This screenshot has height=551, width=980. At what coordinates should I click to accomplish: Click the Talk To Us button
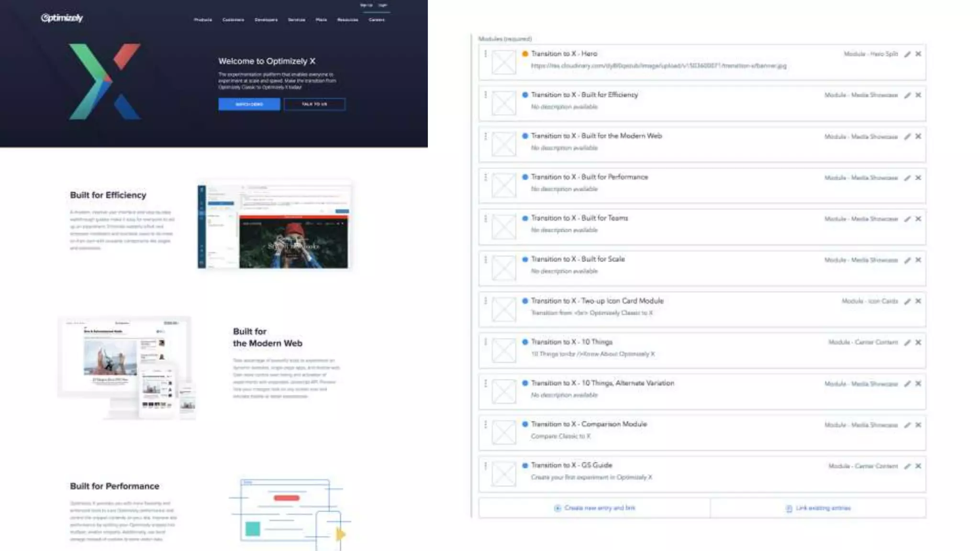click(314, 104)
